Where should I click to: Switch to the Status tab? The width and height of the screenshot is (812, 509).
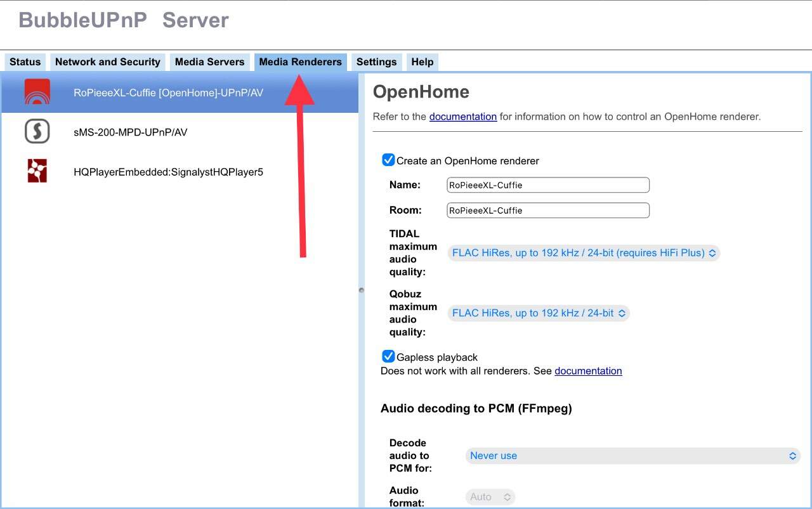[x=25, y=62]
